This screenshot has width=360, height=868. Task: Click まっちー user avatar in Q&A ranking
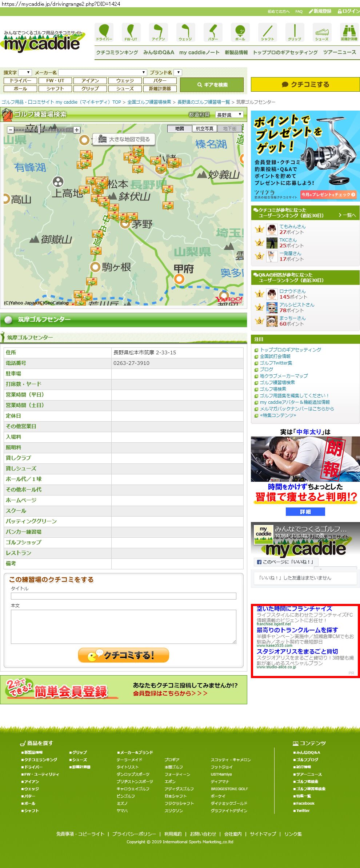click(272, 321)
